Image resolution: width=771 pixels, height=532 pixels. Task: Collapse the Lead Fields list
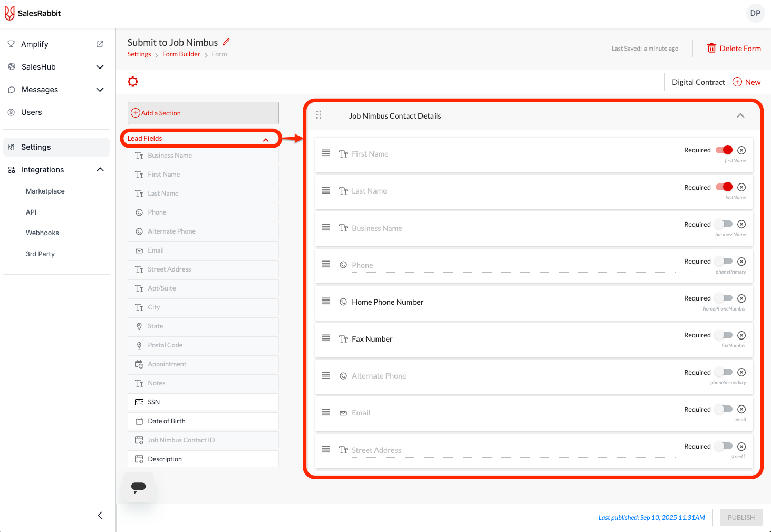266,139
